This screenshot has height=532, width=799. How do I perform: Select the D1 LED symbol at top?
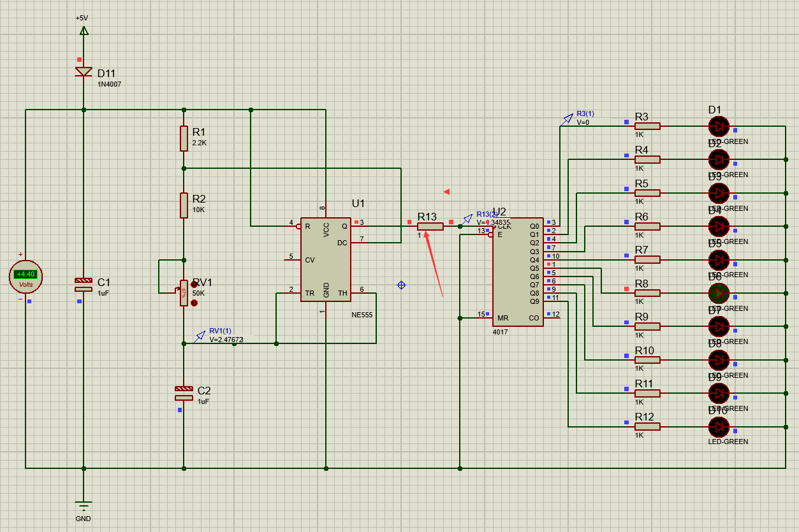[718, 126]
